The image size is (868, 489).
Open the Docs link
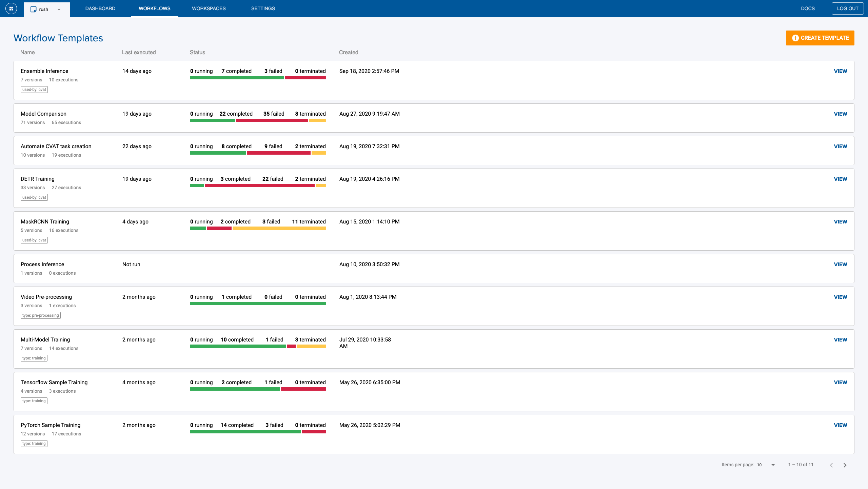(x=808, y=8)
